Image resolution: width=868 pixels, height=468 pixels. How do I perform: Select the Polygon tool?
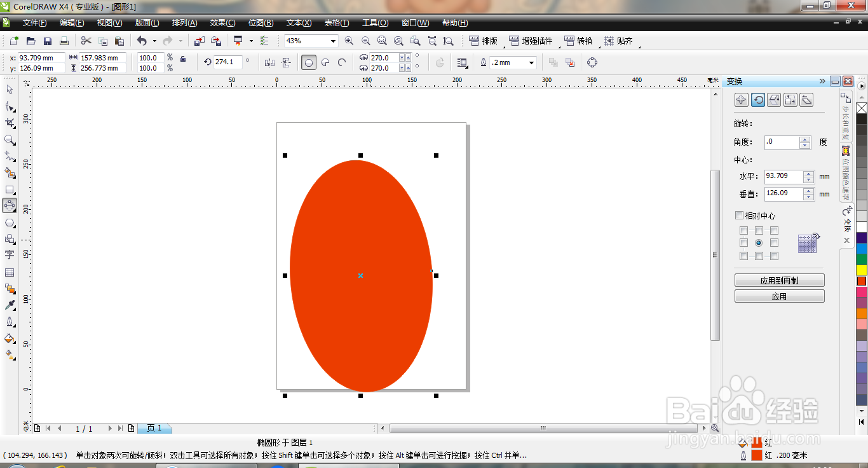[x=10, y=223]
